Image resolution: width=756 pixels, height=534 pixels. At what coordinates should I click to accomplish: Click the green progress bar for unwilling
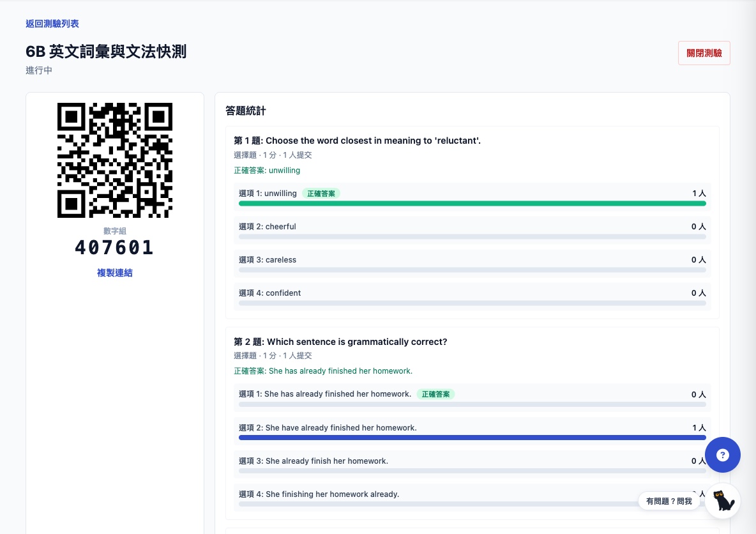[x=472, y=204]
